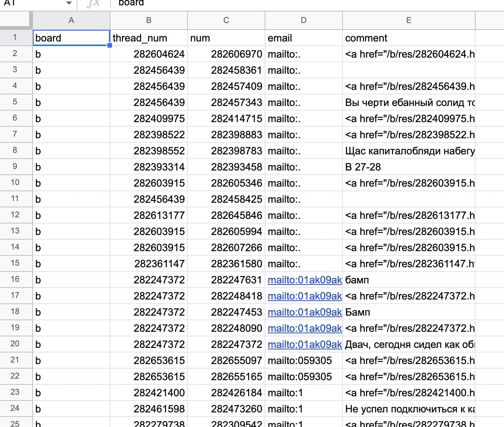This screenshot has height=427, width=504.
Task: Click cell with value 282604624
Action: (149, 54)
